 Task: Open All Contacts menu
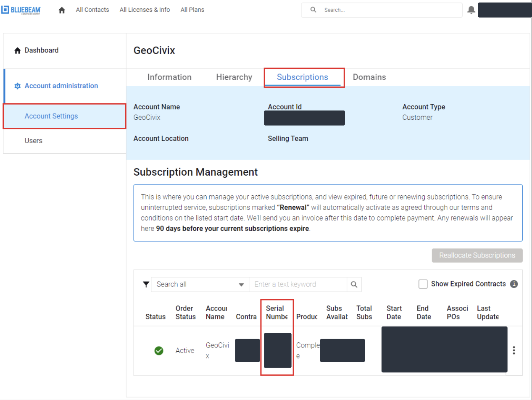[92, 10]
